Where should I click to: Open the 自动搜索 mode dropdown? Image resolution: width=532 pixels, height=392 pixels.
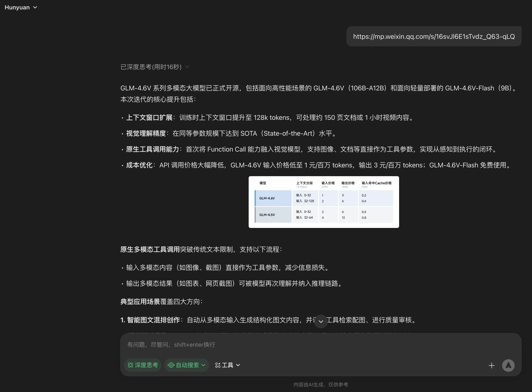pos(203,365)
